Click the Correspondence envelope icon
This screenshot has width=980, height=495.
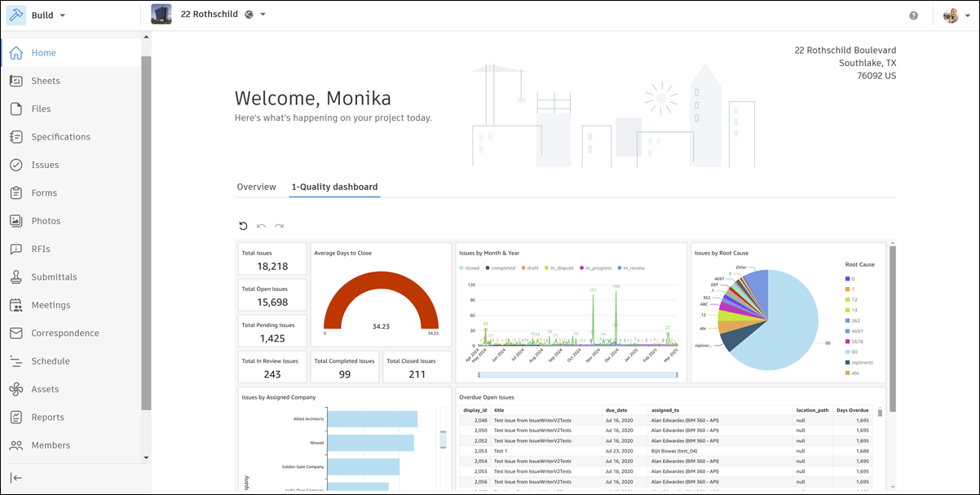[x=15, y=333]
